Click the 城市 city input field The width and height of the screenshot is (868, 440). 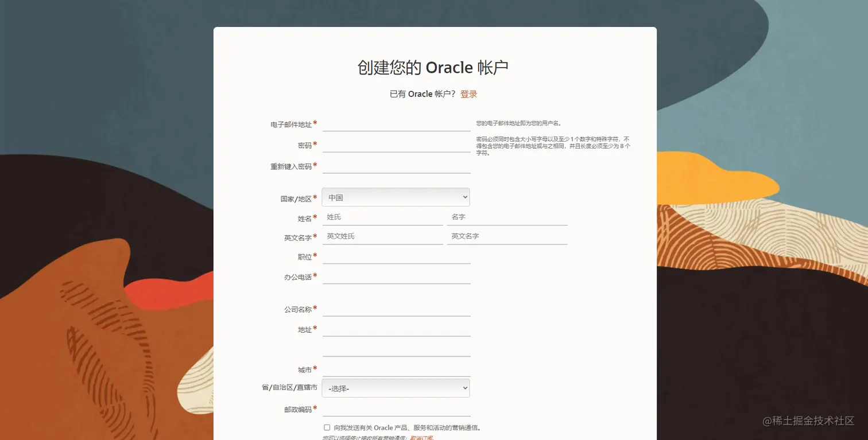396,369
